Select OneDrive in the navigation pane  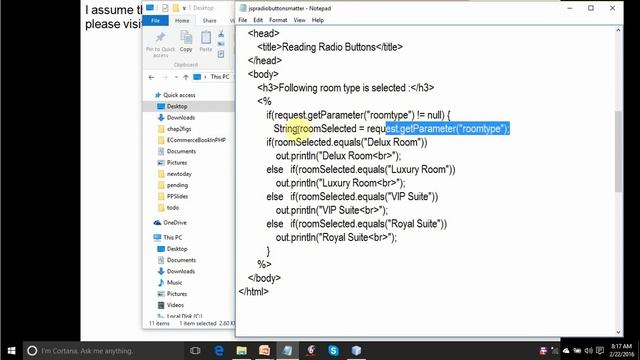pyautogui.click(x=175, y=222)
